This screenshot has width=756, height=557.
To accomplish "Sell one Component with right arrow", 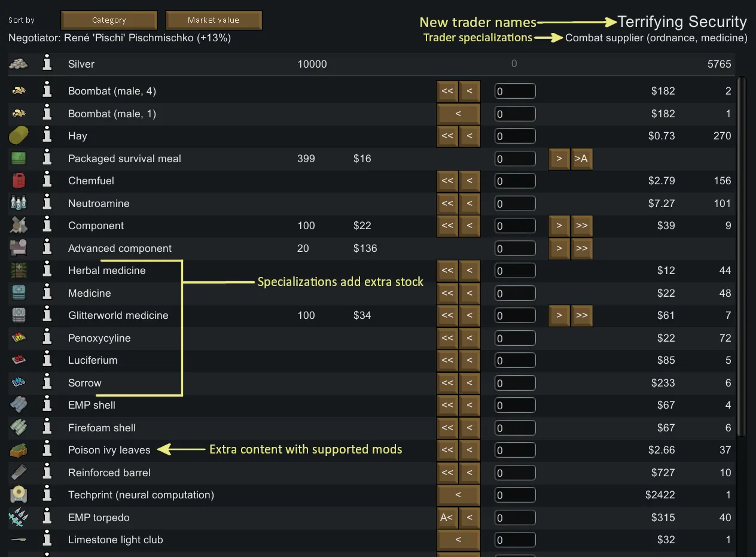I will tap(559, 226).
